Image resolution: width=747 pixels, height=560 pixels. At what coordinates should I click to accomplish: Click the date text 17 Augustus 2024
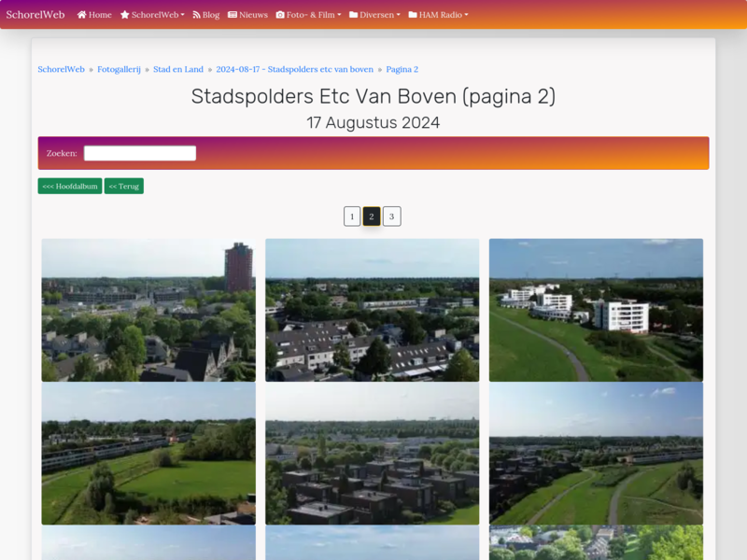pos(373,123)
